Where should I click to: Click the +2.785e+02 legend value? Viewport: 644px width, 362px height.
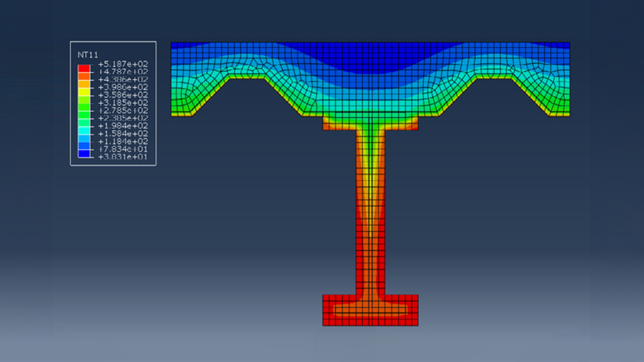click(122, 111)
